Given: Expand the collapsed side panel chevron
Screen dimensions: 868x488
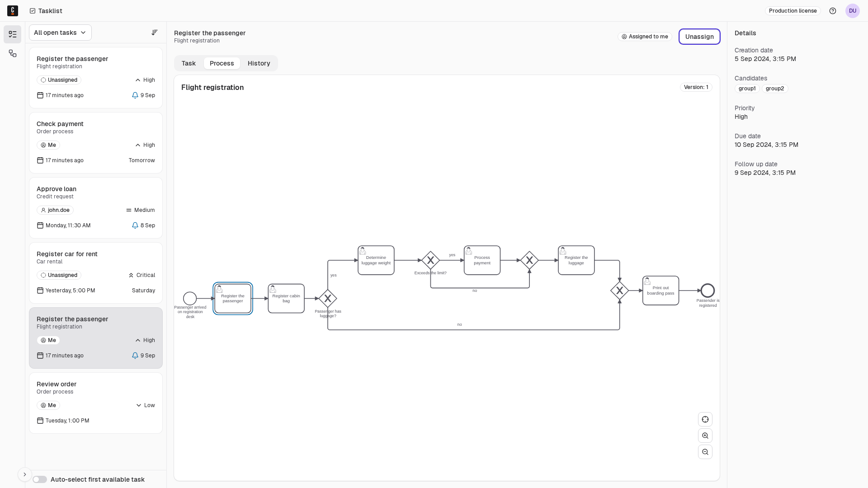Looking at the screenshot, I should pyautogui.click(x=25, y=474).
